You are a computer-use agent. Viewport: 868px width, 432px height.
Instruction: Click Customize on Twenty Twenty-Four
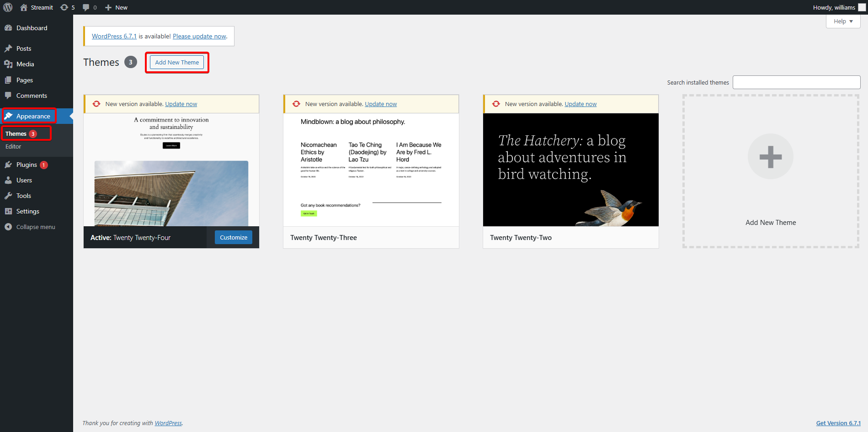coord(234,237)
